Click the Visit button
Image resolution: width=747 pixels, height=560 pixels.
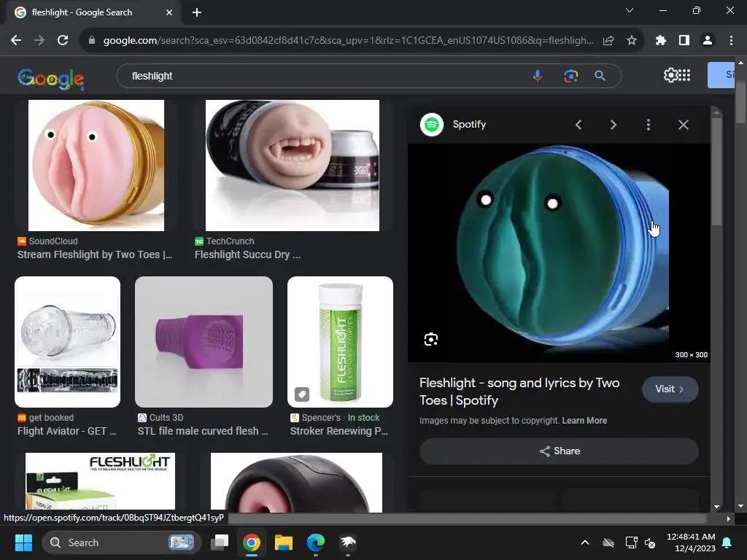[670, 389]
